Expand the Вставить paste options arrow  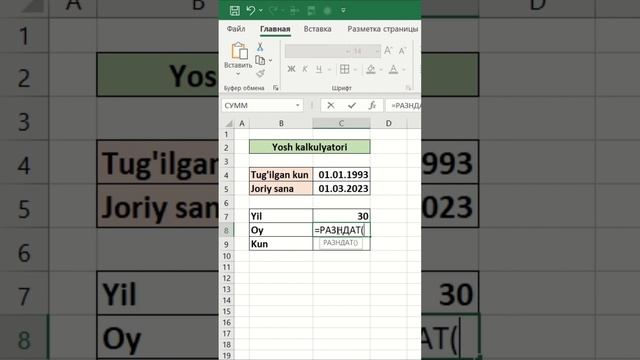coord(238,74)
